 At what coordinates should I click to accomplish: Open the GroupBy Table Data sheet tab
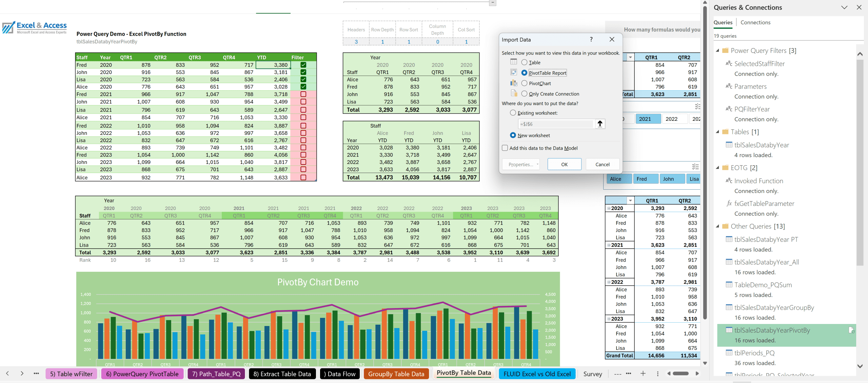pos(396,374)
